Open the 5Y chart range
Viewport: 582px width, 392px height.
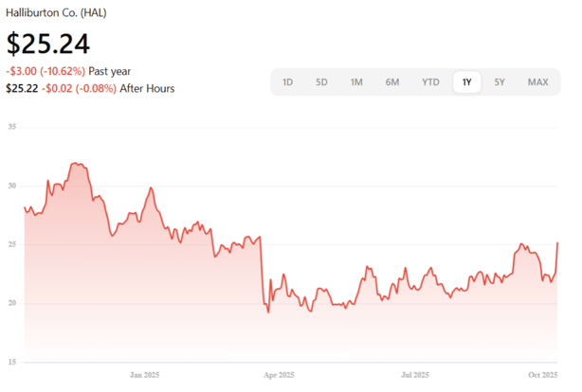click(x=500, y=82)
